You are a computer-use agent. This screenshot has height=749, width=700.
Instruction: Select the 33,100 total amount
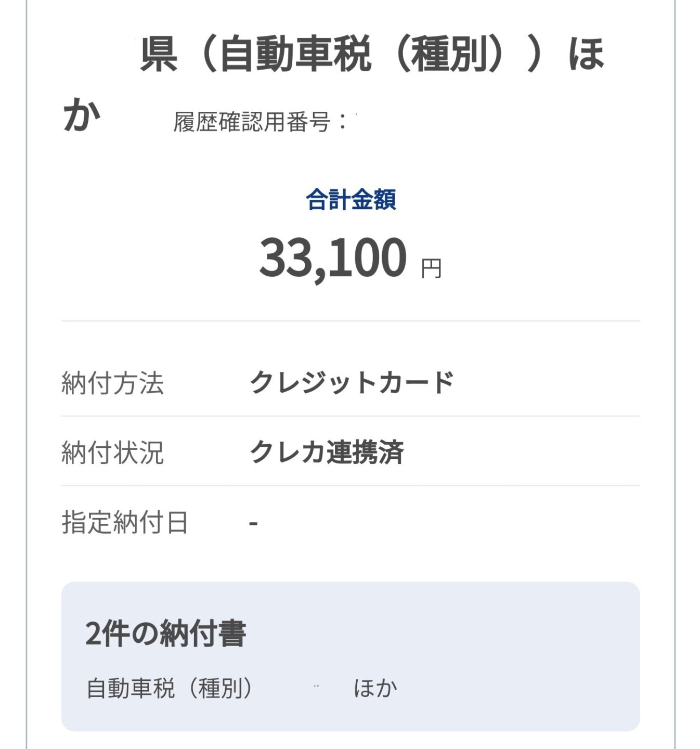click(332, 257)
